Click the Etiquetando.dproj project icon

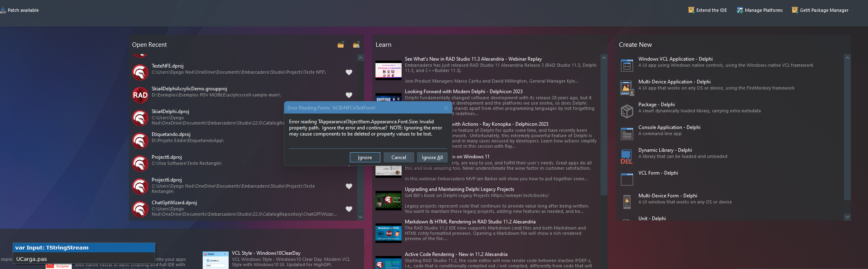click(140, 140)
